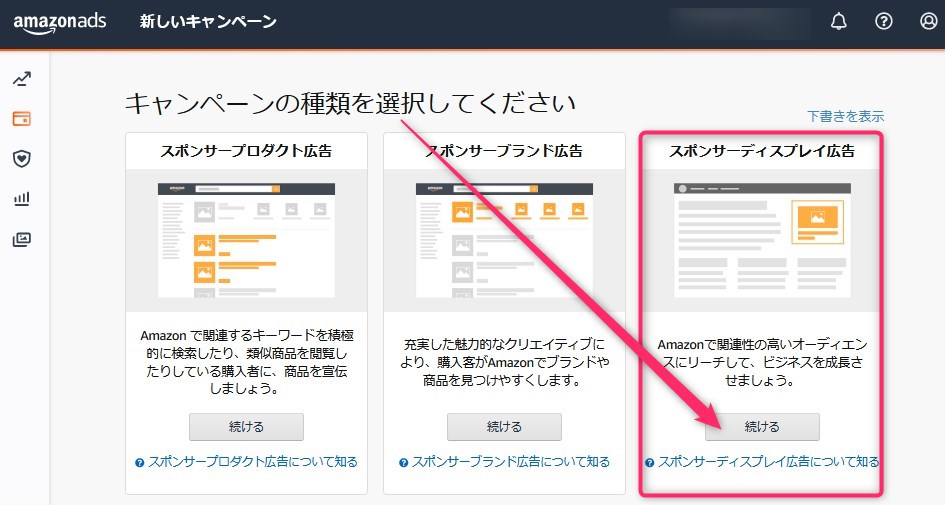Click the Amazon Ads logo
This screenshot has width=945, height=505.
click(60, 23)
